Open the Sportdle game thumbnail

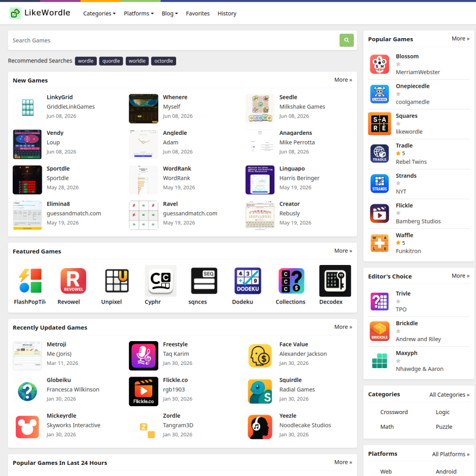(28, 180)
